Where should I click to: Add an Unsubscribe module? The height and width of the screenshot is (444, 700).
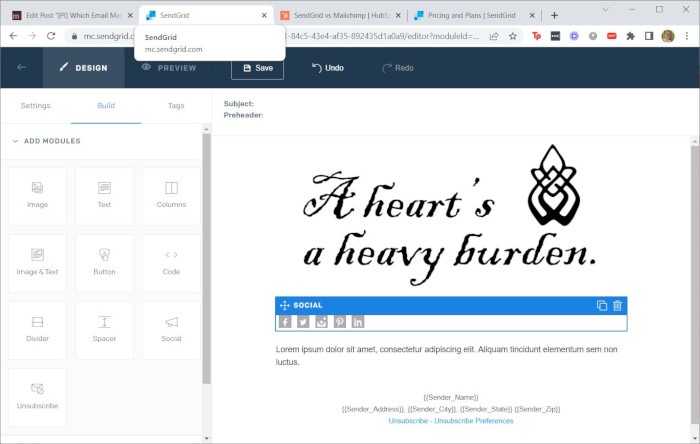point(37,397)
